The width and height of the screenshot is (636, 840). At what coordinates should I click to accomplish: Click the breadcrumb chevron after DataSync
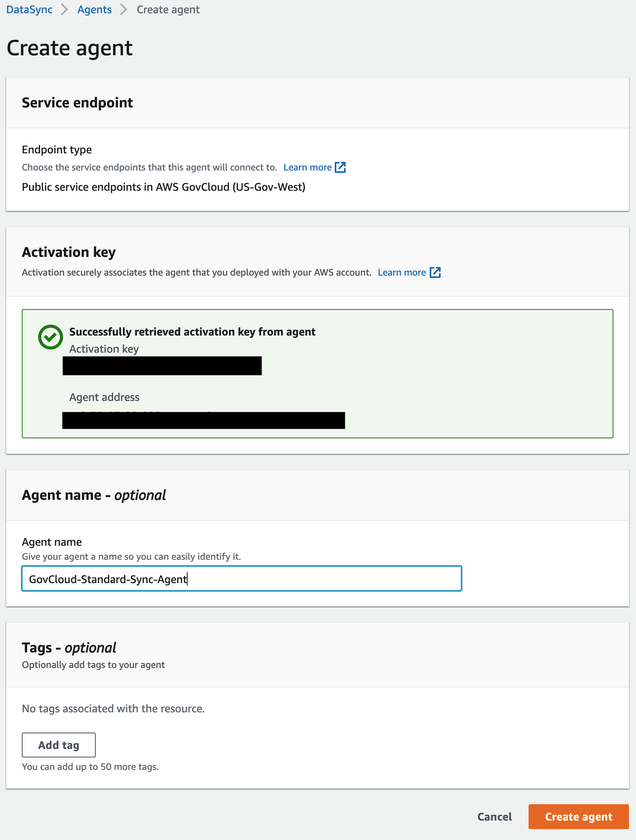[x=65, y=10]
